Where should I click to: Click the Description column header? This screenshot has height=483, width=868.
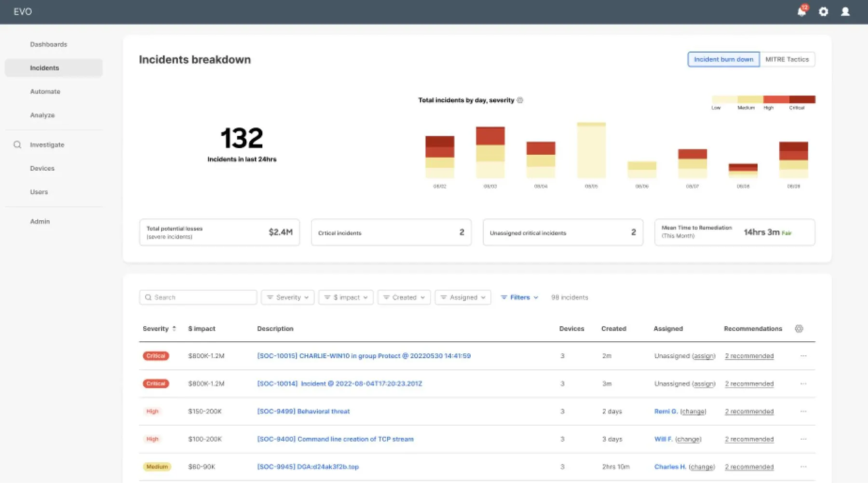(x=275, y=329)
